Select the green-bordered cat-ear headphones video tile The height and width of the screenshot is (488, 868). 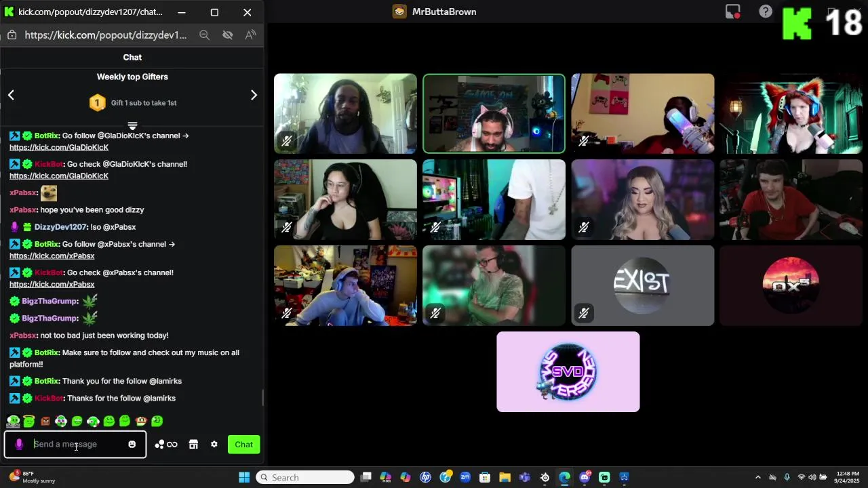coord(494,114)
